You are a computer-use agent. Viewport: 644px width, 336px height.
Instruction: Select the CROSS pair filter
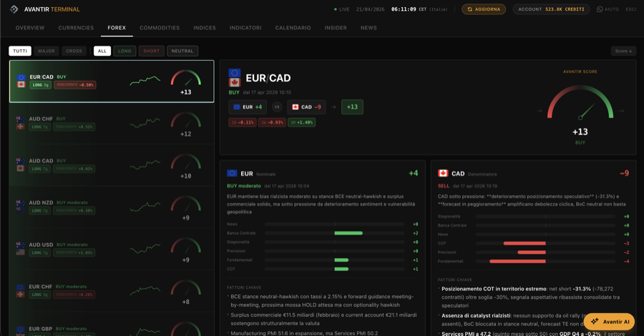click(74, 51)
